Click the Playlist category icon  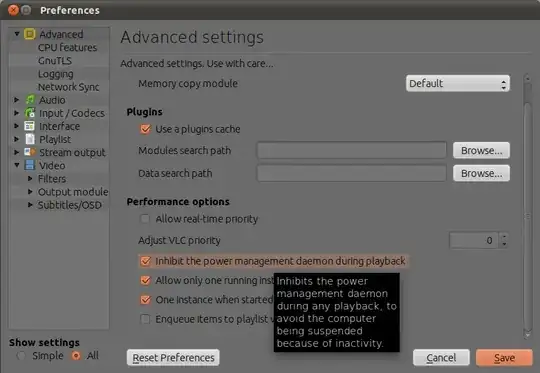(x=30, y=139)
